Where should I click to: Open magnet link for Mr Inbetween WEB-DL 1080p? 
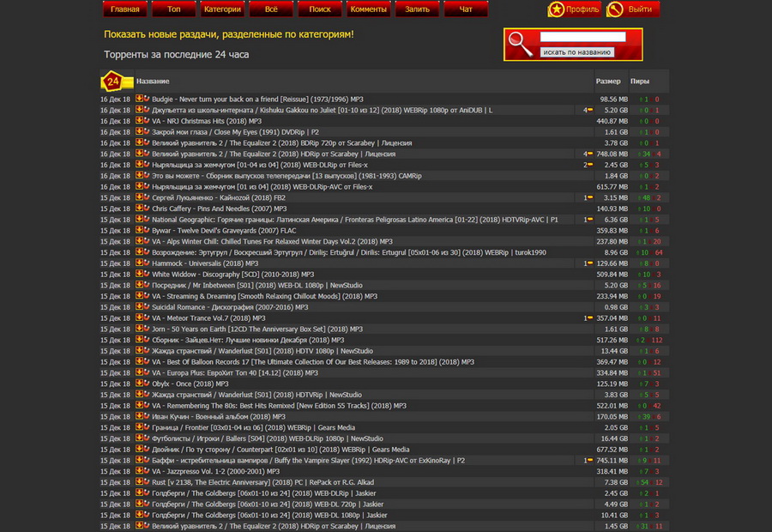[146, 284]
